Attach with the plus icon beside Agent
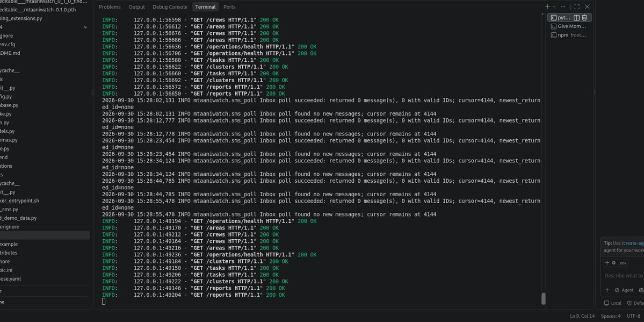 607,290
